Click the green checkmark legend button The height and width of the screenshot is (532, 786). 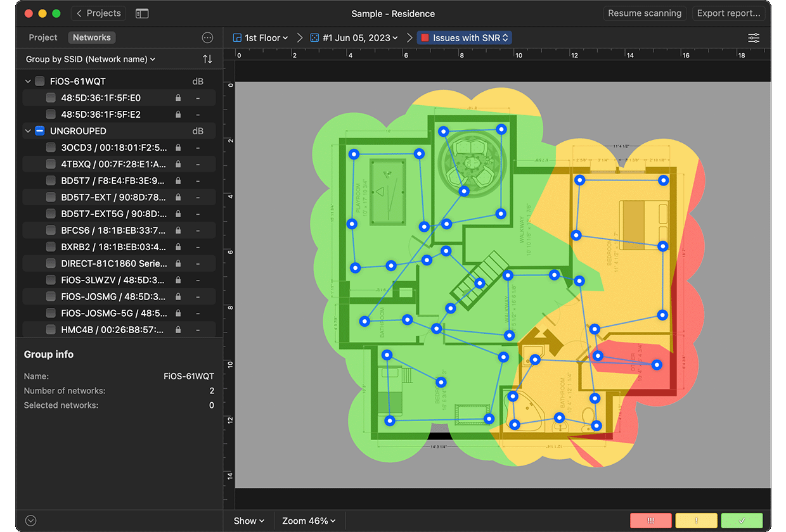click(x=742, y=521)
